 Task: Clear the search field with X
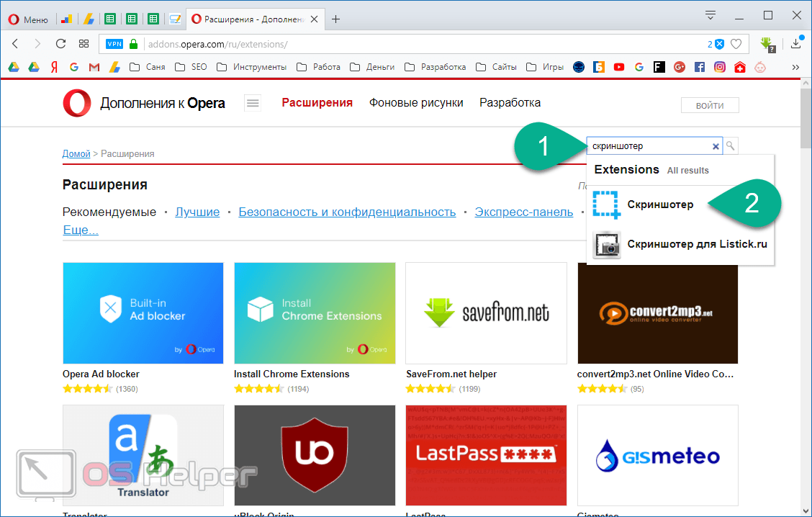point(716,147)
